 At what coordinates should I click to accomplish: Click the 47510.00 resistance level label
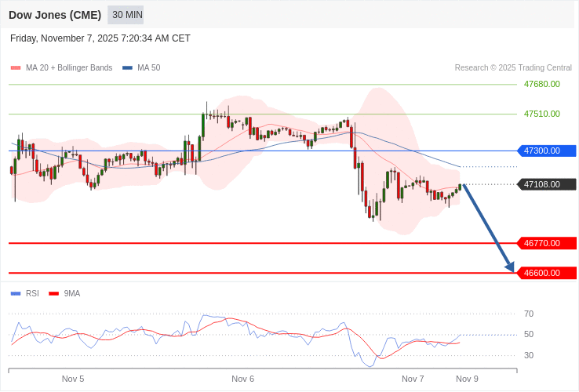point(541,114)
